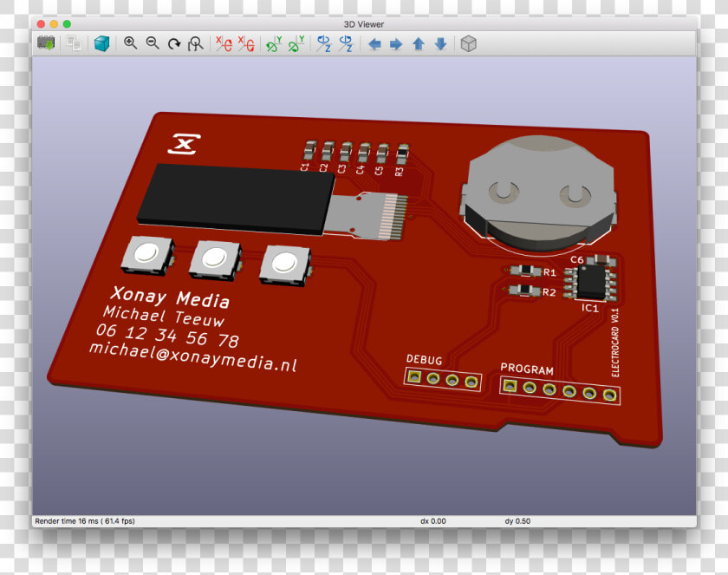This screenshot has height=575, width=728.
Task: Click the 'Michael Teeuw' silkscreen text
Action: 164,317
